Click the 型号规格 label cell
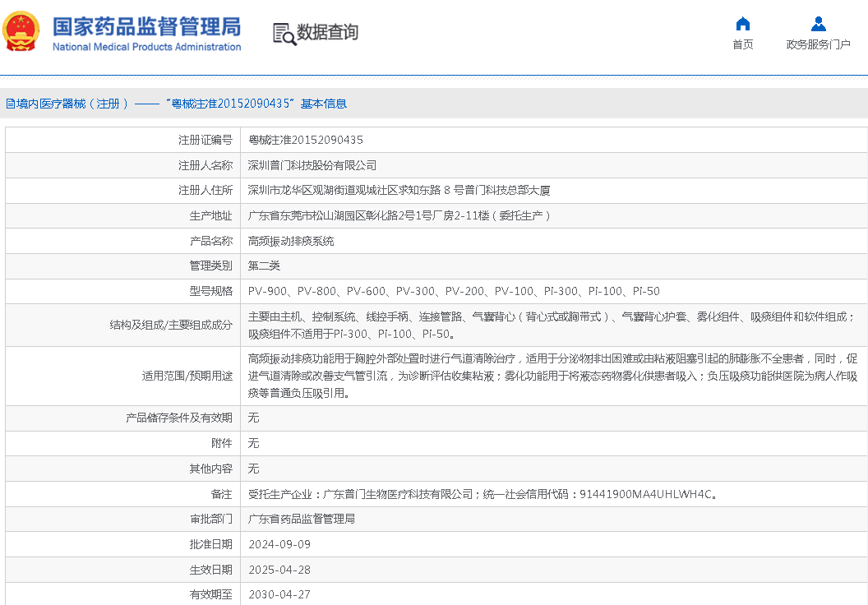Viewport: 868px width, 605px height. (x=123, y=291)
